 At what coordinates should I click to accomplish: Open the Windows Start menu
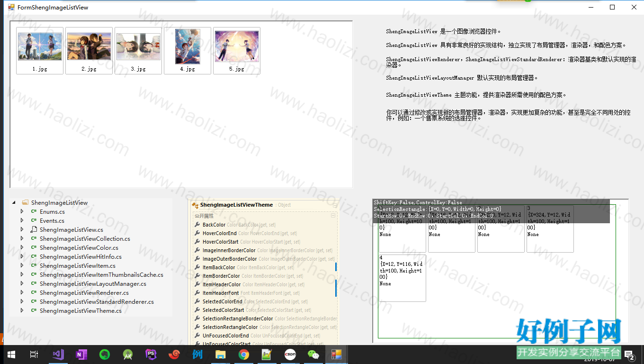11,355
